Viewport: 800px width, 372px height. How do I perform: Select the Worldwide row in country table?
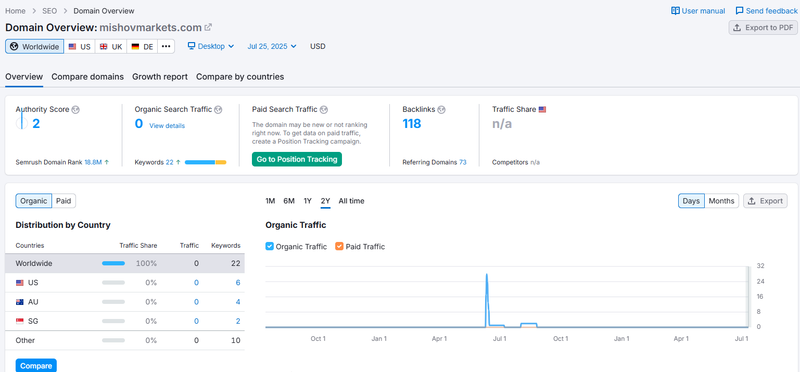(125, 264)
